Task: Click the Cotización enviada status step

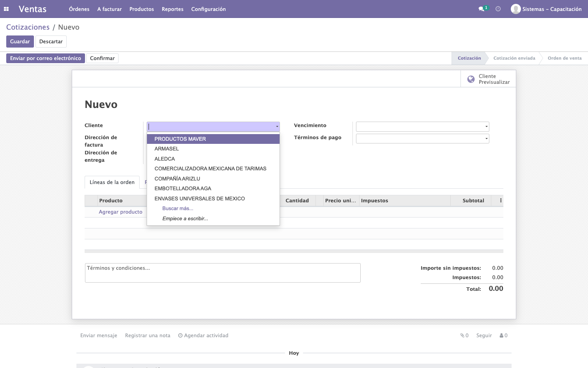Action: point(514,58)
